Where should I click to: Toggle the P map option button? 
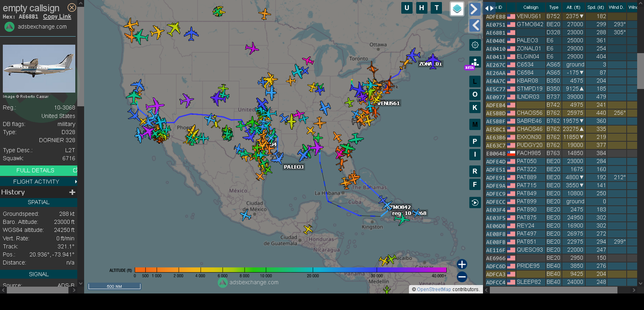pos(475,141)
